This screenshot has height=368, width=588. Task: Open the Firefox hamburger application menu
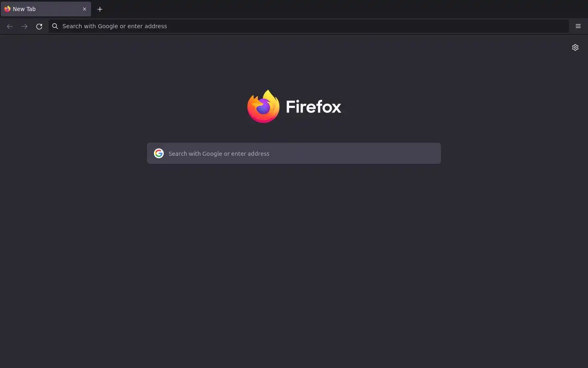[578, 26]
